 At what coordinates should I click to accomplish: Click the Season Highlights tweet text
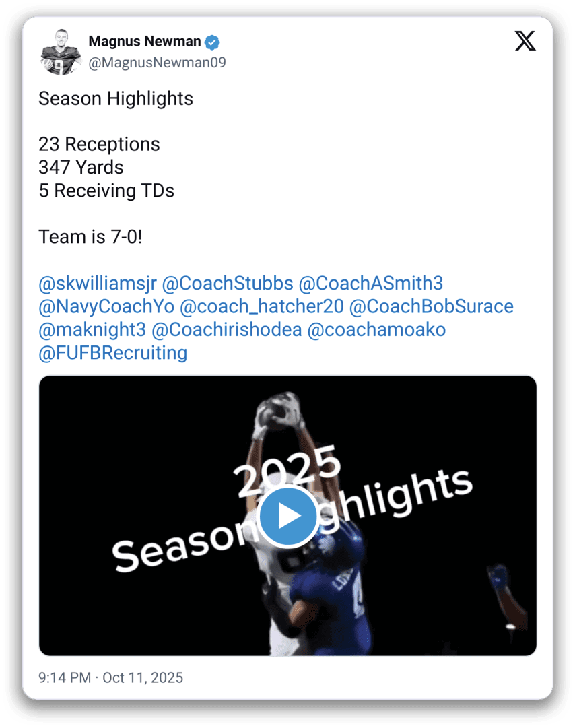coord(116,99)
